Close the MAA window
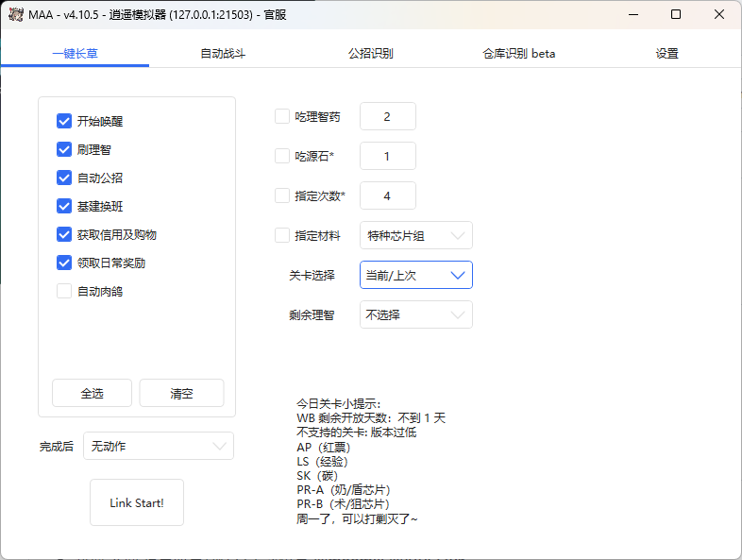Screen dimensions: 742x560 pos(718,15)
